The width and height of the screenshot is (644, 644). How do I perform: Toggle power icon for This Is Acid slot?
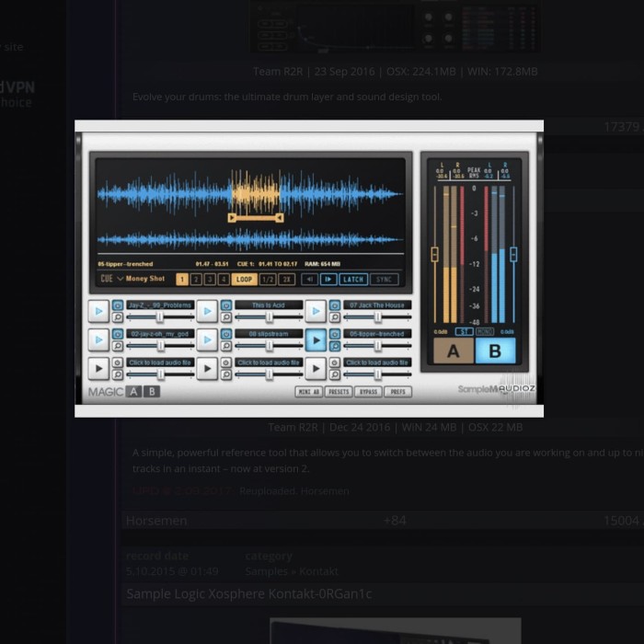click(226, 305)
